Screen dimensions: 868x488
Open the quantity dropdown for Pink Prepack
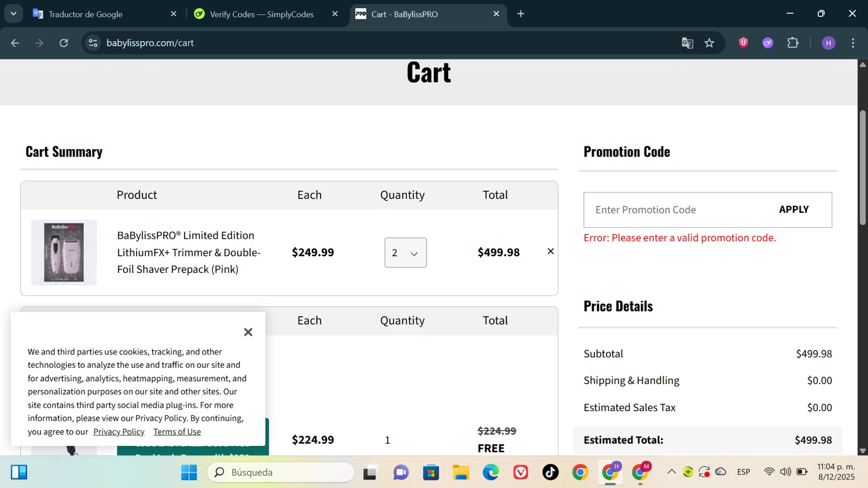click(x=406, y=253)
